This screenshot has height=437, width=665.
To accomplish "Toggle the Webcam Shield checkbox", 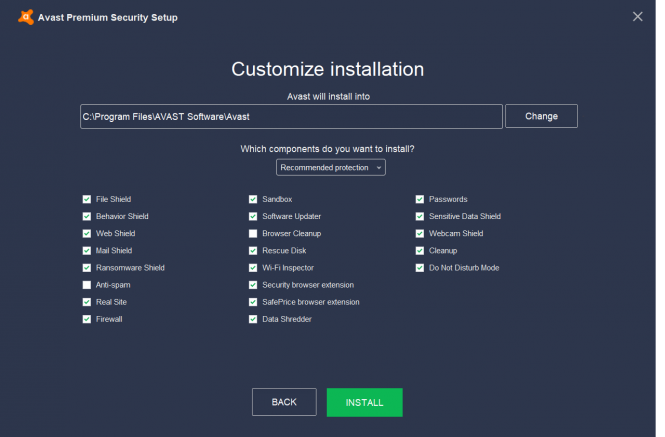I will [419, 233].
